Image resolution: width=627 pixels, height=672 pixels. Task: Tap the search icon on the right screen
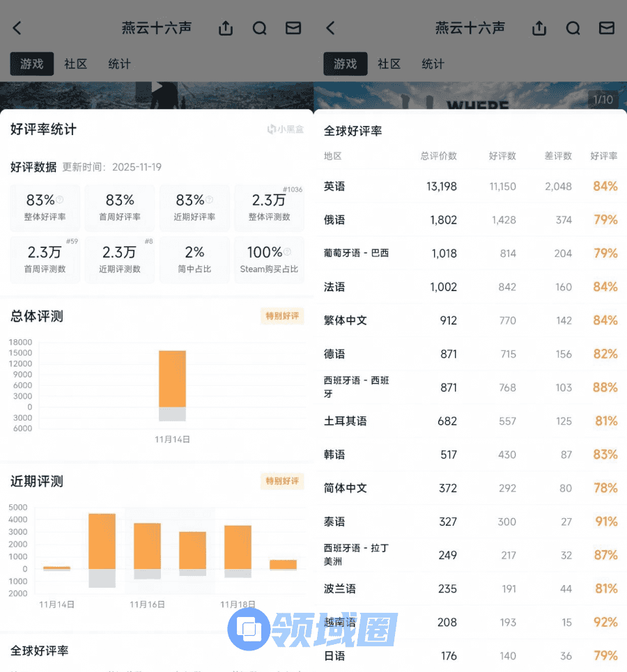573,28
